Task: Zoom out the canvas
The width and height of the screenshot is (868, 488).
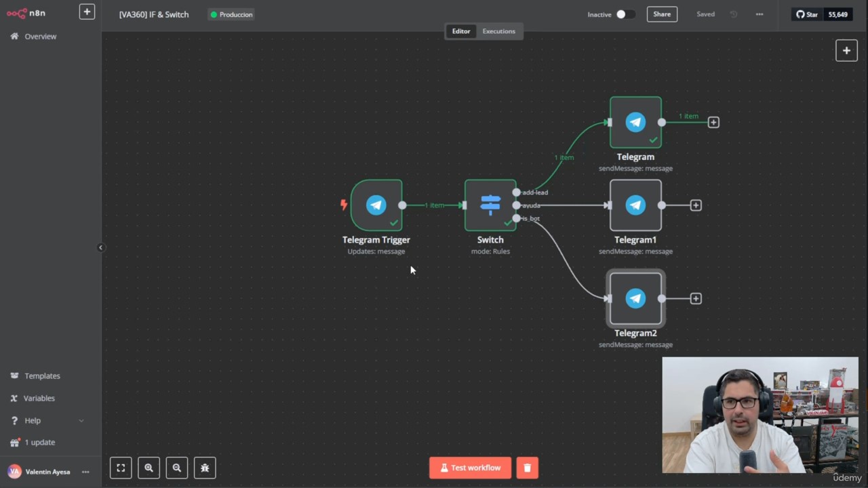Action: pos(177,468)
